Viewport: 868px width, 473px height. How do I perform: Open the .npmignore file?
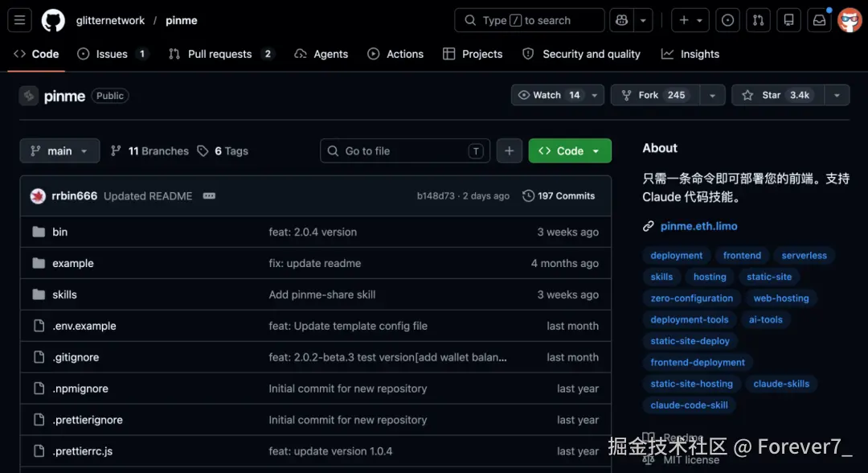pyautogui.click(x=80, y=389)
